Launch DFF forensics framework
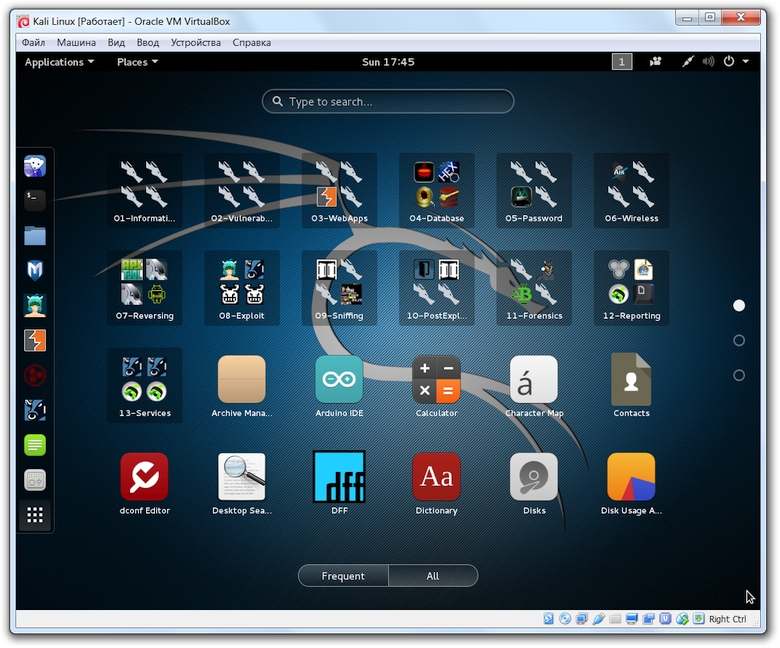780x648 pixels. [339, 483]
